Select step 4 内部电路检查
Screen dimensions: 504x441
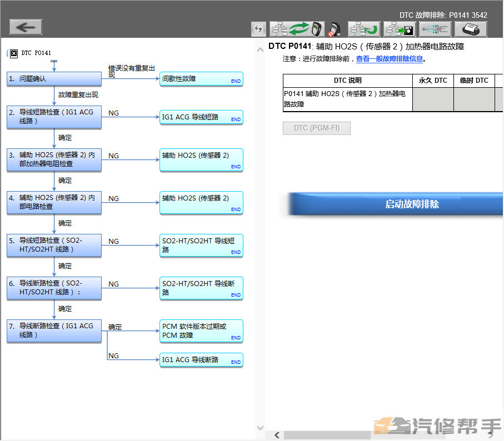54,202
